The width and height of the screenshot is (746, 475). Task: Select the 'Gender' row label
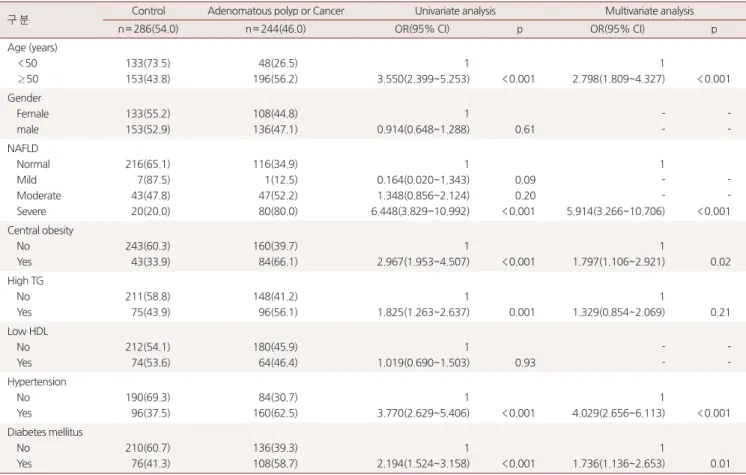pyautogui.click(x=24, y=98)
